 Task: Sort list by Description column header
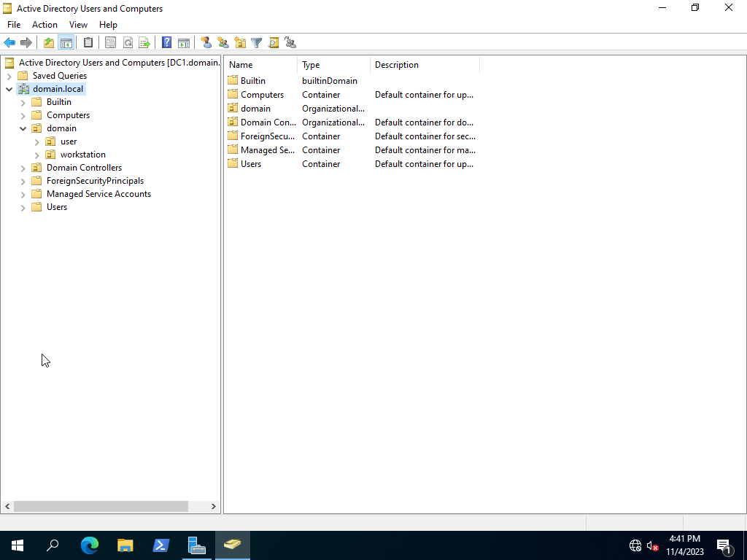tap(425, 65)
